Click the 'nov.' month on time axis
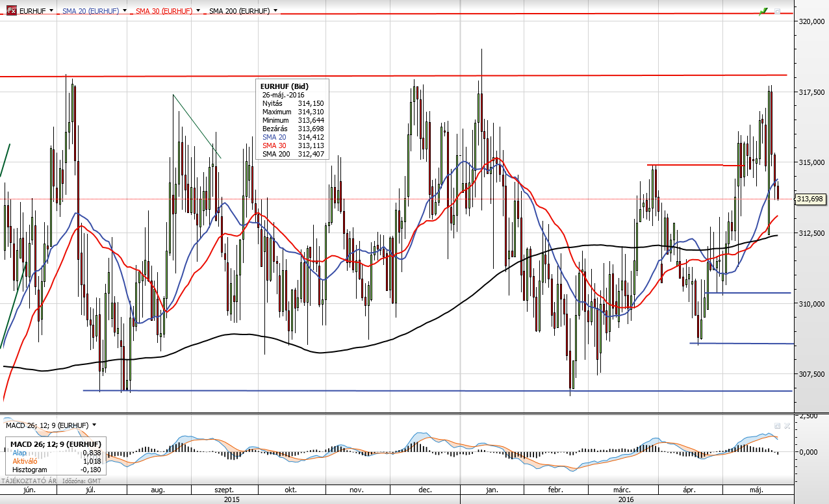This screenshot has height=504, width=829. click(x=357, y=490)
